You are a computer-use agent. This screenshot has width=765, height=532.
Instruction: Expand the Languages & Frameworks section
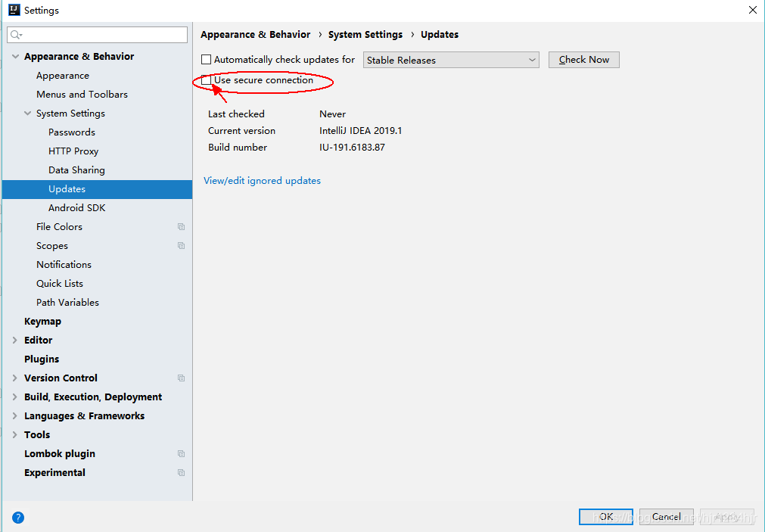pyautogui.click(x=14, y=416)
